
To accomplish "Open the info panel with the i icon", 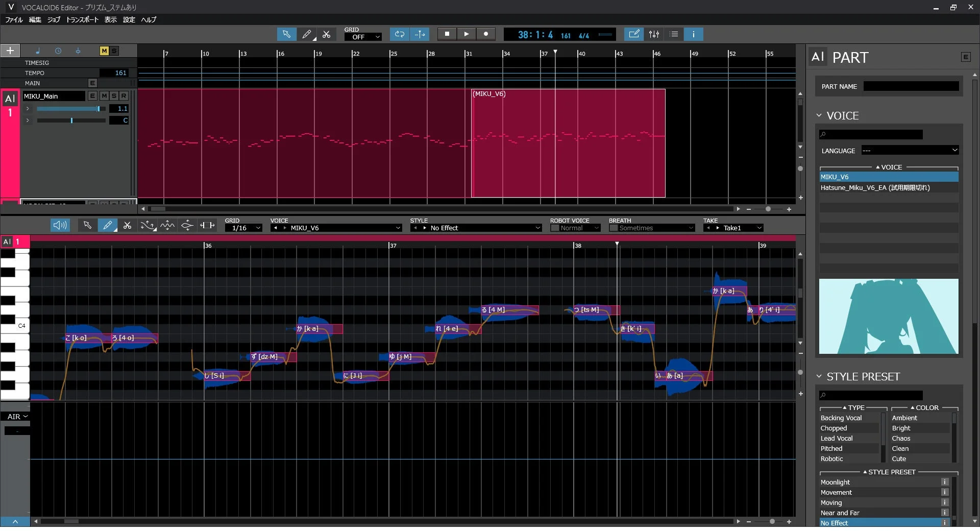I will (693, 34).
